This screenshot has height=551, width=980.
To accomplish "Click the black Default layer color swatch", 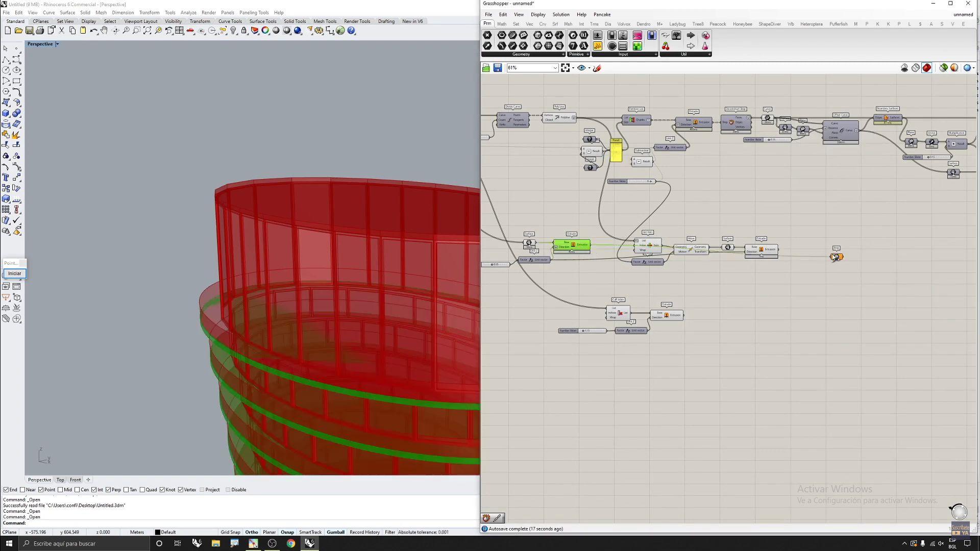I will coord(158,532).
